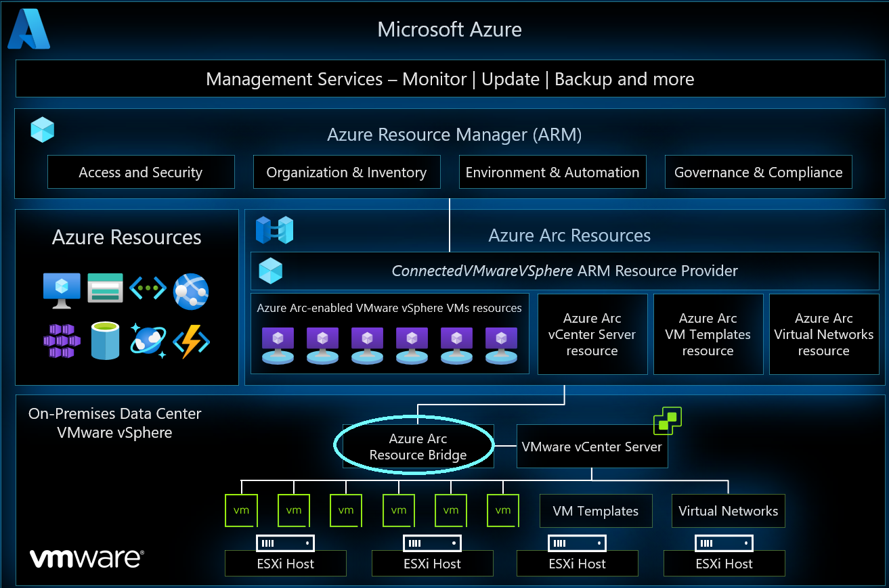The width and height of the screenshot is (889, 588).
Task: Click the purple Kubernetes cubes icon
Action: pos(62,340)
